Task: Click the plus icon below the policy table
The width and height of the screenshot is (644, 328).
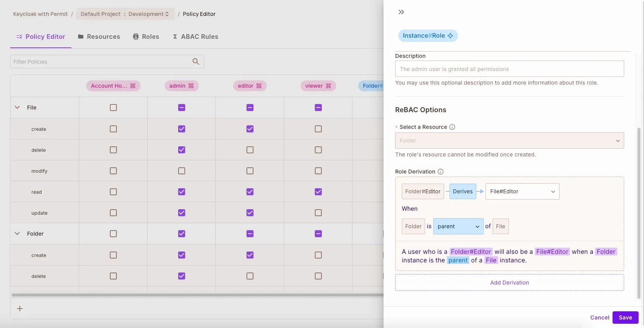Action: [20, 309]
